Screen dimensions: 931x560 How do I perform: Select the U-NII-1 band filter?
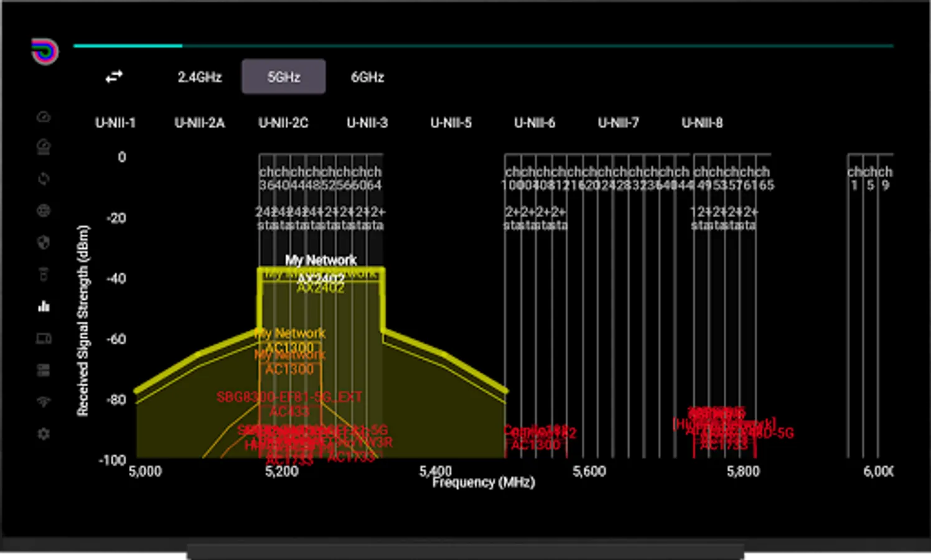(115, 123)
